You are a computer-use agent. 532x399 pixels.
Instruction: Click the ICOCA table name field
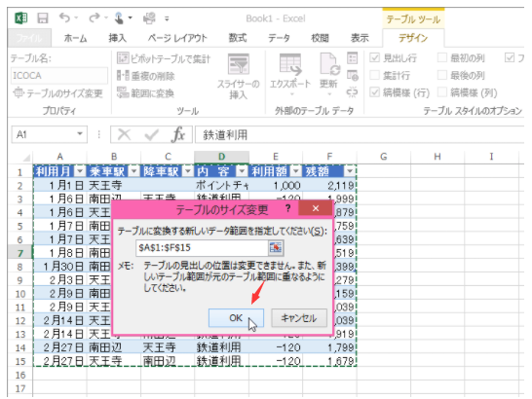click(59, 75)
